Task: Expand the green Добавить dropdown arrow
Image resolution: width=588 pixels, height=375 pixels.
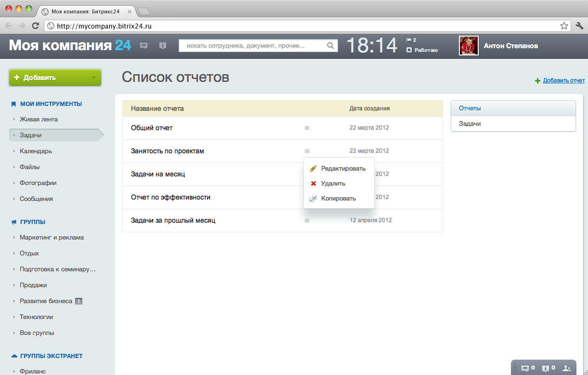Action: pyautogui.click(x=93, y=78)
